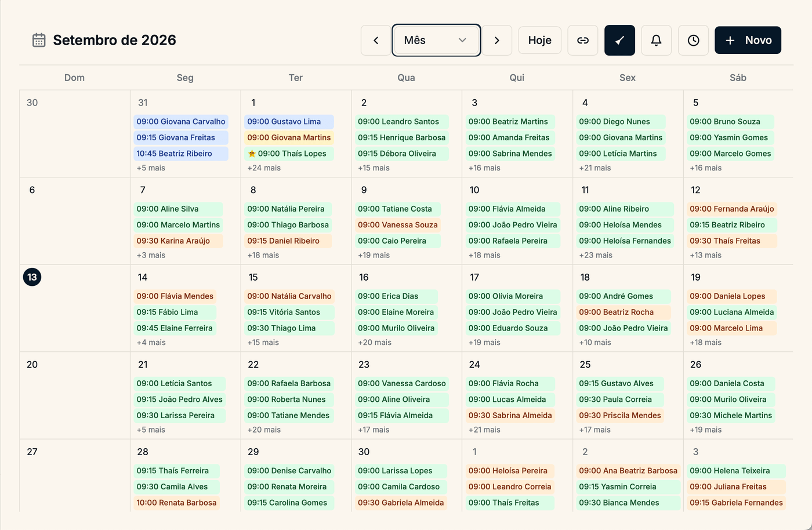Jump to today with Hoje button

click(x=540, y=41)
